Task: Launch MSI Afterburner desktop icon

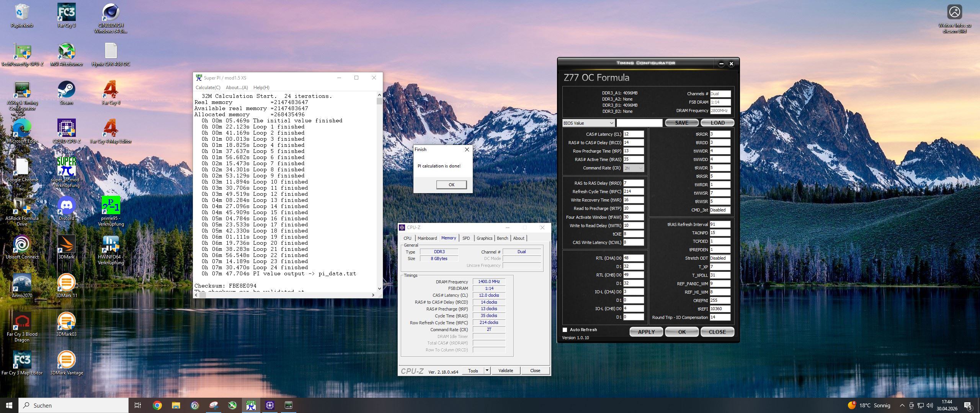Action: click(x=66, y=54)
